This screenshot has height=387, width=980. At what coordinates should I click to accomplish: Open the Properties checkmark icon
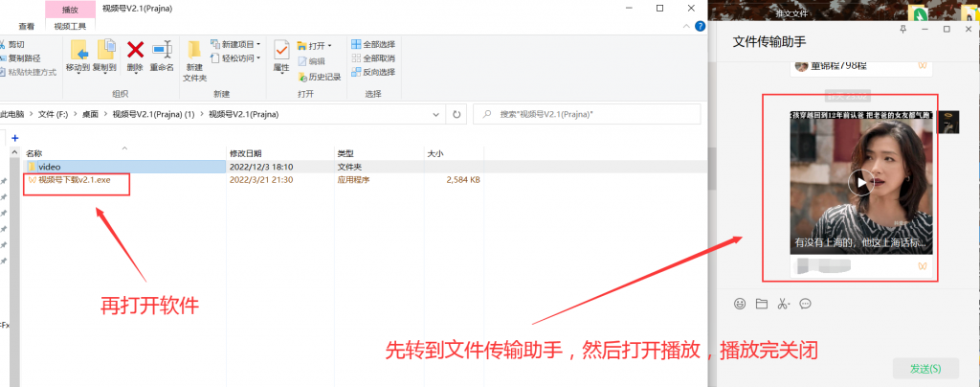coord(282,50)
